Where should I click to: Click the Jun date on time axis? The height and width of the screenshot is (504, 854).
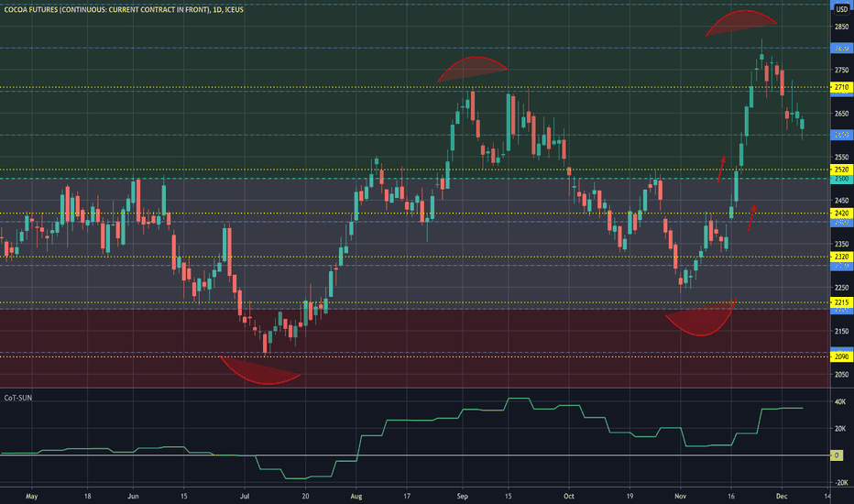pos(133,497)
